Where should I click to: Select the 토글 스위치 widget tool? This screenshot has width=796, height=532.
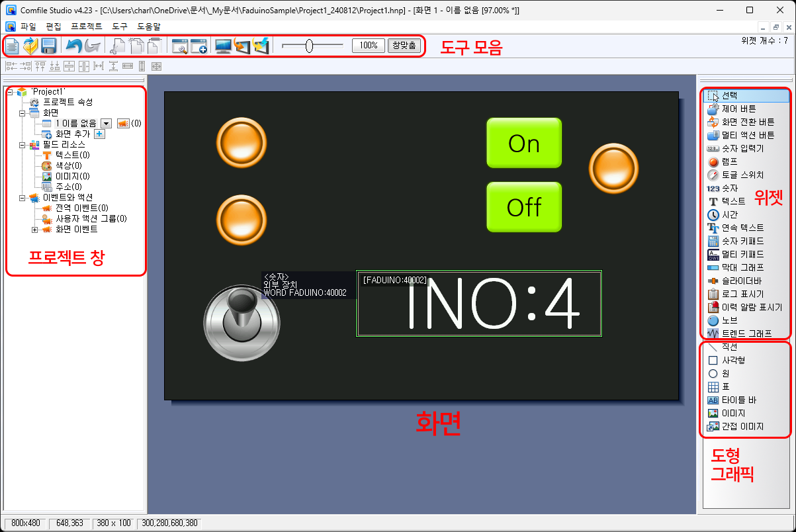[742, 175]
